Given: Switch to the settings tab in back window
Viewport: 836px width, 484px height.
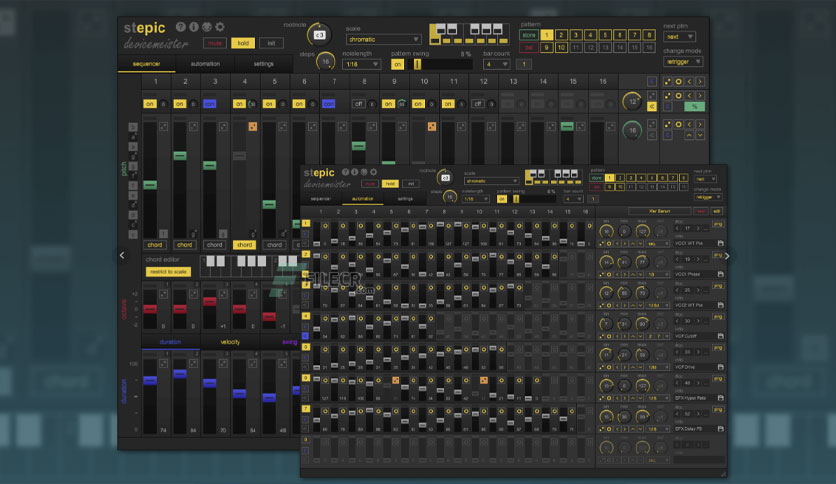Looking at the screenshot, I should coord(263,64).
